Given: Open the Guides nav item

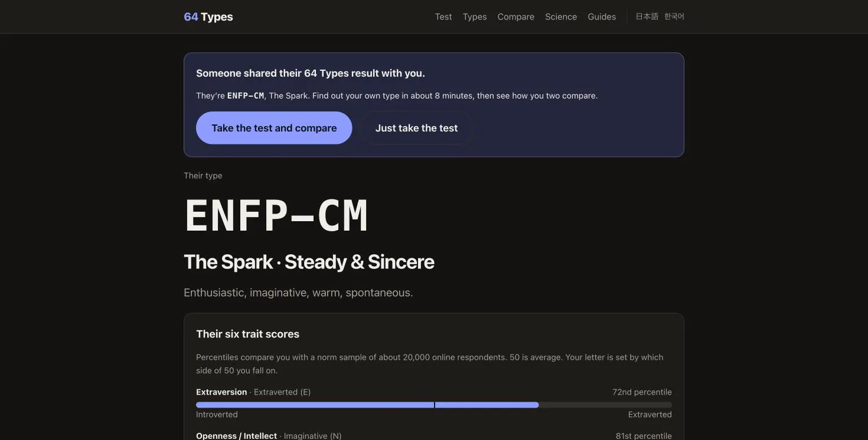Looking at the screenshot, I should 602,17.
